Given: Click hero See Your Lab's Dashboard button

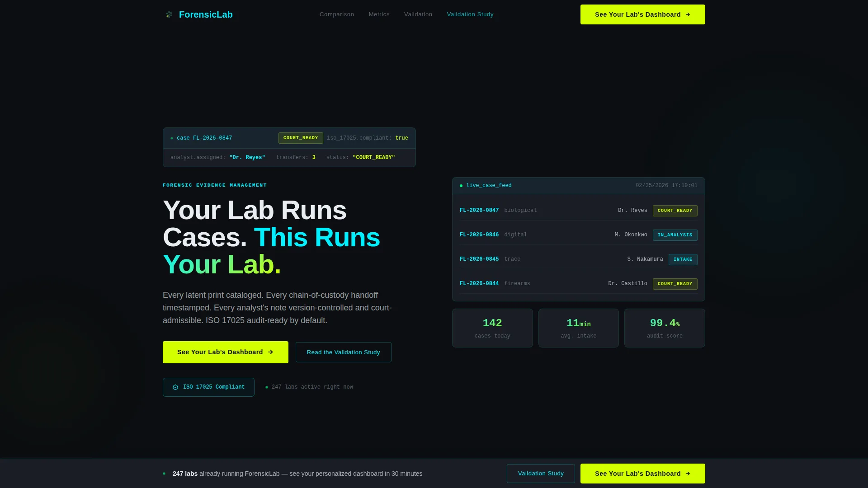Looking at the screenshot, I should point(225,352).
